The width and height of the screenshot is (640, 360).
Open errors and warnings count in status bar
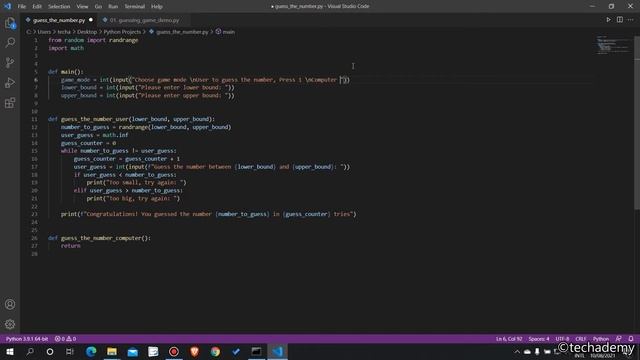coord(65,339)
